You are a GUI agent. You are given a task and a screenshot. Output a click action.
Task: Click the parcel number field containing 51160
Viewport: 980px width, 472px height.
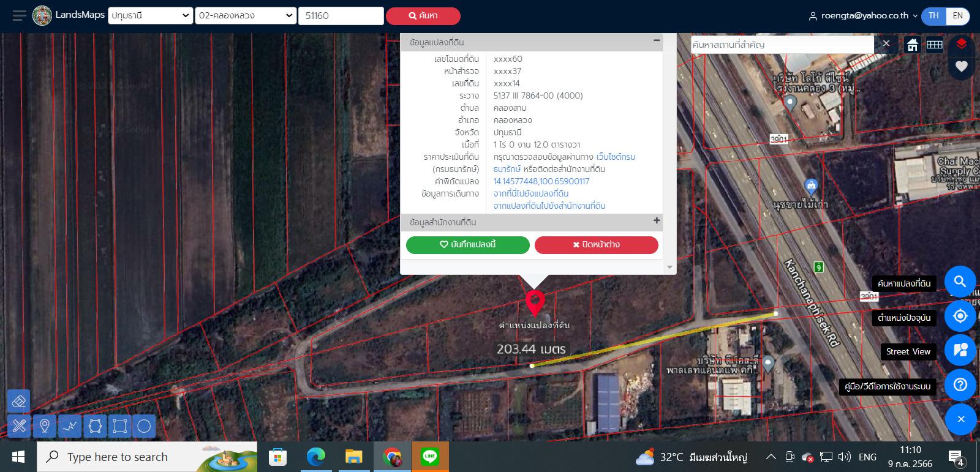click(341, 16)
